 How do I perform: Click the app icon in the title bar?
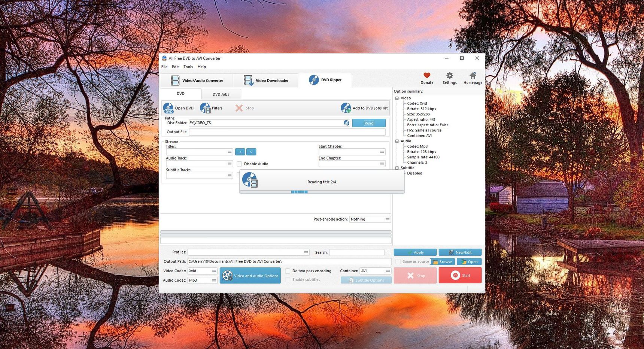164,58
